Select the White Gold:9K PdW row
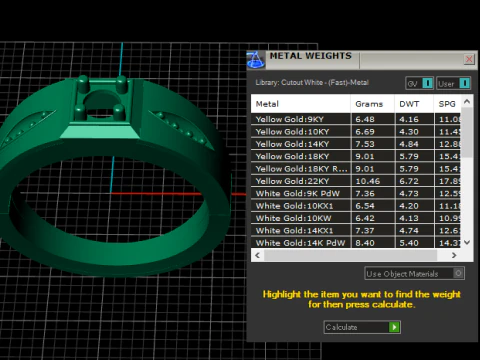Viewport: 480px width, 360px height. pyautogui.click(x=356, y=193)
